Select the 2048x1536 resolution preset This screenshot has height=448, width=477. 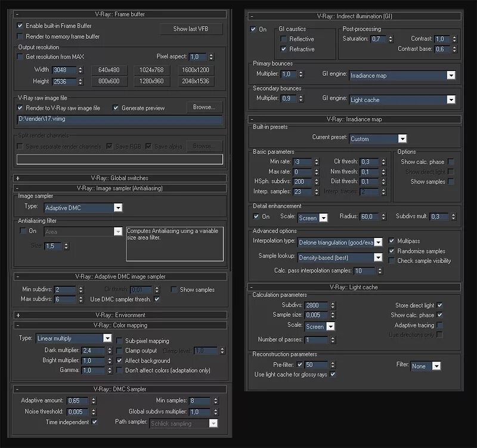point(196,81)
